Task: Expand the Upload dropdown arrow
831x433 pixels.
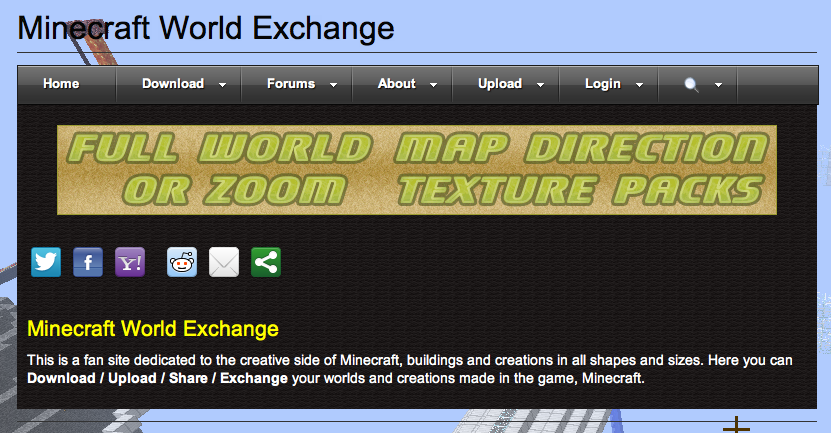Action: click(541, 85)
